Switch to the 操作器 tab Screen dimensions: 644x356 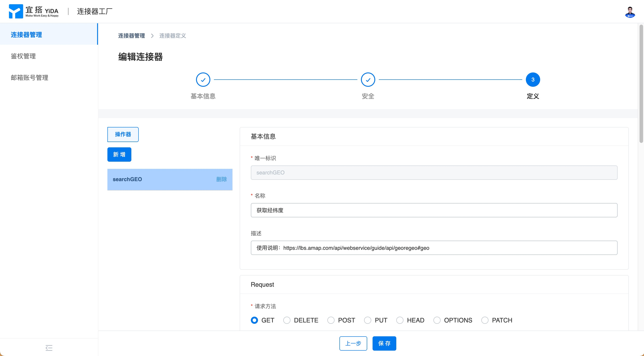point(123,134)
